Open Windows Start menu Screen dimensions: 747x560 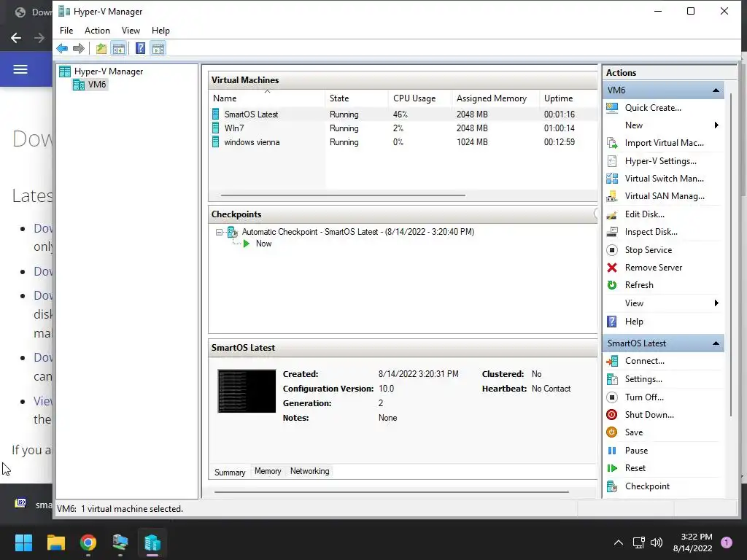[23, 542]
